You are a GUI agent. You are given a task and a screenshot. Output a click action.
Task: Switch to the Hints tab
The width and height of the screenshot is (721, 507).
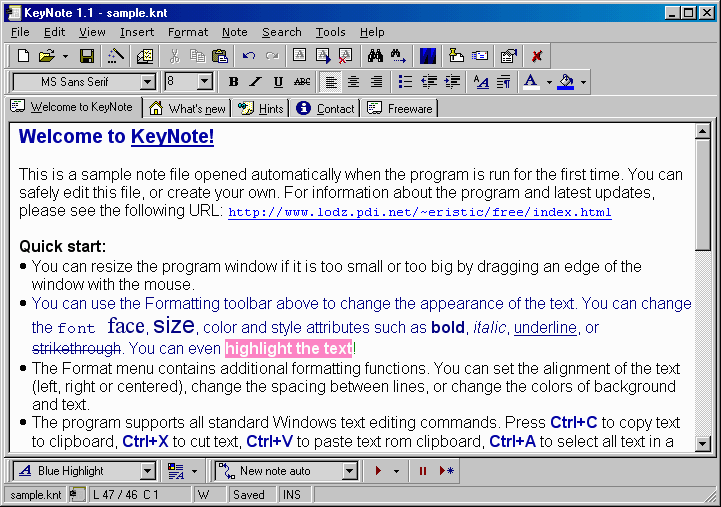(x=261, y=108)
